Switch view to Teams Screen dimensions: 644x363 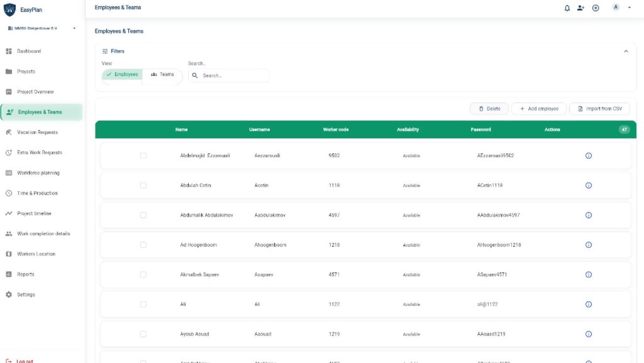point(162,75)
